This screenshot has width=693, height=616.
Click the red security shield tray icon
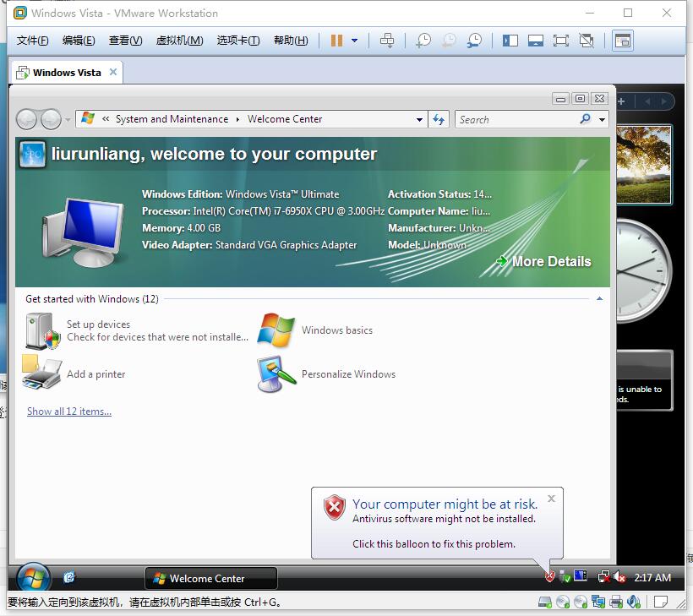coord(550,576)
